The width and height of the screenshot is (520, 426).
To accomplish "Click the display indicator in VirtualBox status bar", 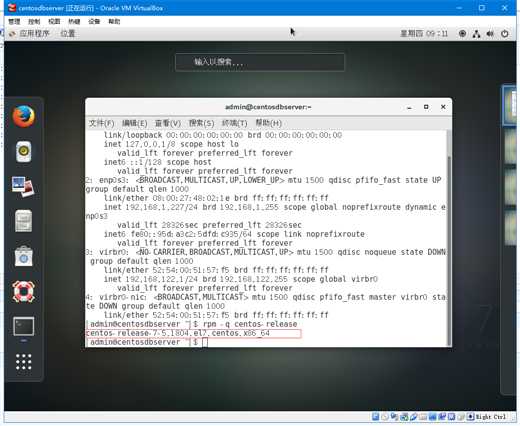I will pyautogui.click(x=432, y=417).
